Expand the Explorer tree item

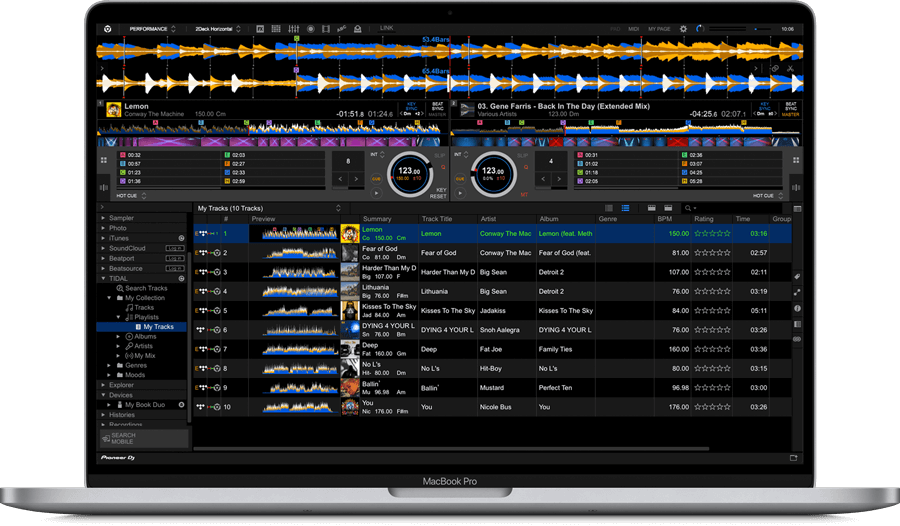pyautogui.click(x=103, y=384)
